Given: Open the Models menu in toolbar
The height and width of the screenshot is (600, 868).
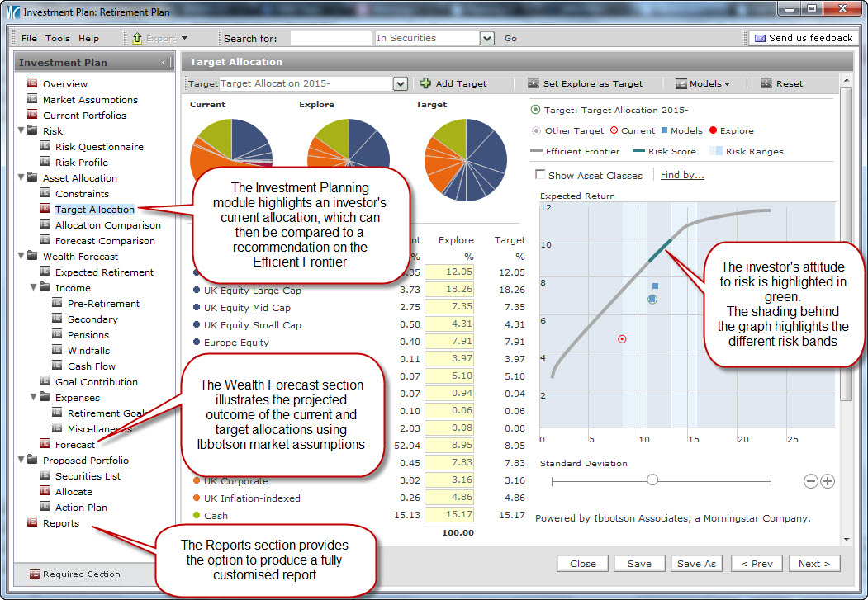Looking at the screenshot, I should click(703, 83).
